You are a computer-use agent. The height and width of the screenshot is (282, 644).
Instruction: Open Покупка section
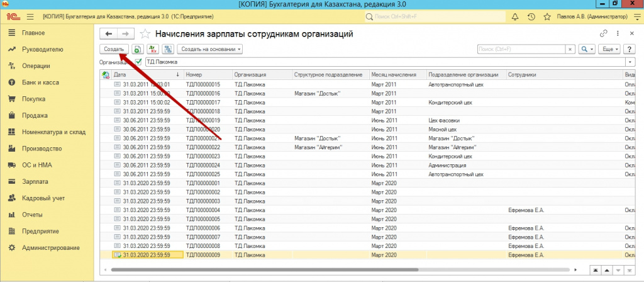(34, 99)
